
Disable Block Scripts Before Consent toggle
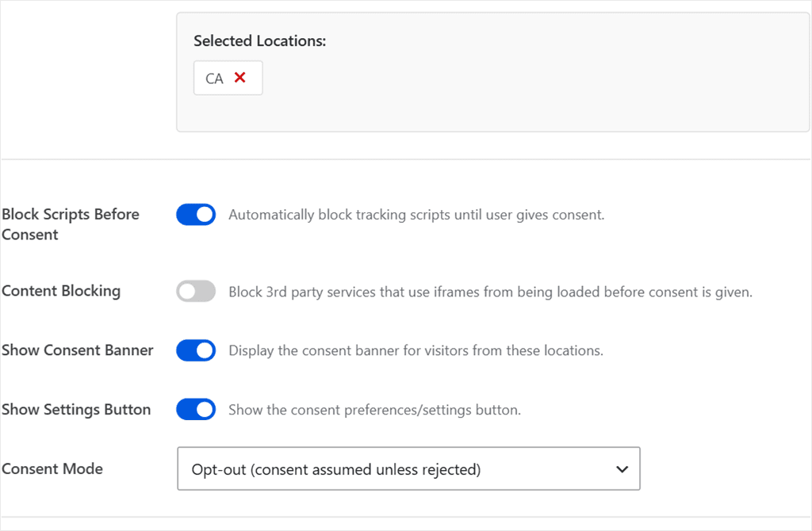pos(196,215)
